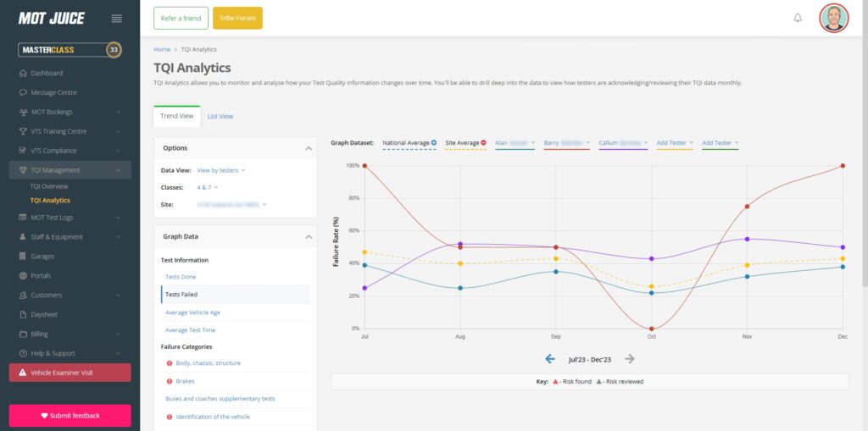868x431 pixels.
Task: Click the user profile avatar
Action: 833,18
